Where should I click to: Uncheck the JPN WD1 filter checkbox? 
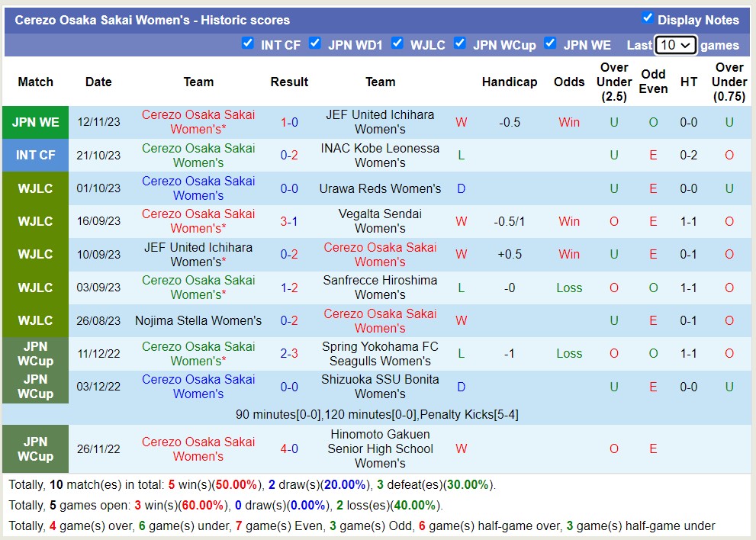click(314, 43)
